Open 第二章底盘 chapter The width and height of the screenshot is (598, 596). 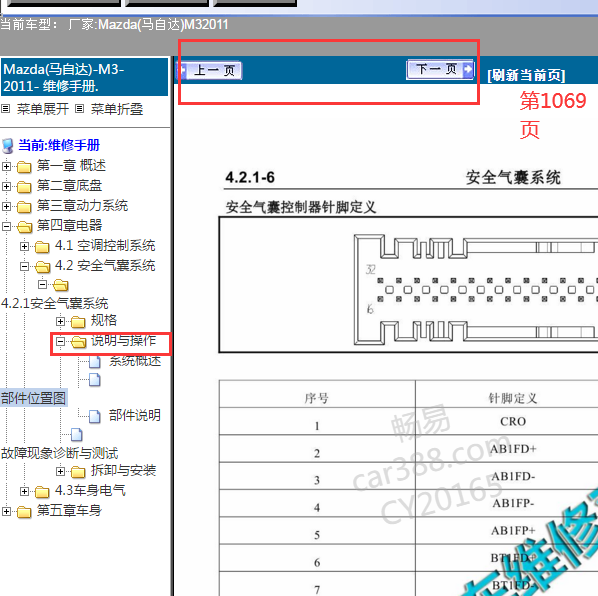click(69, 185)
